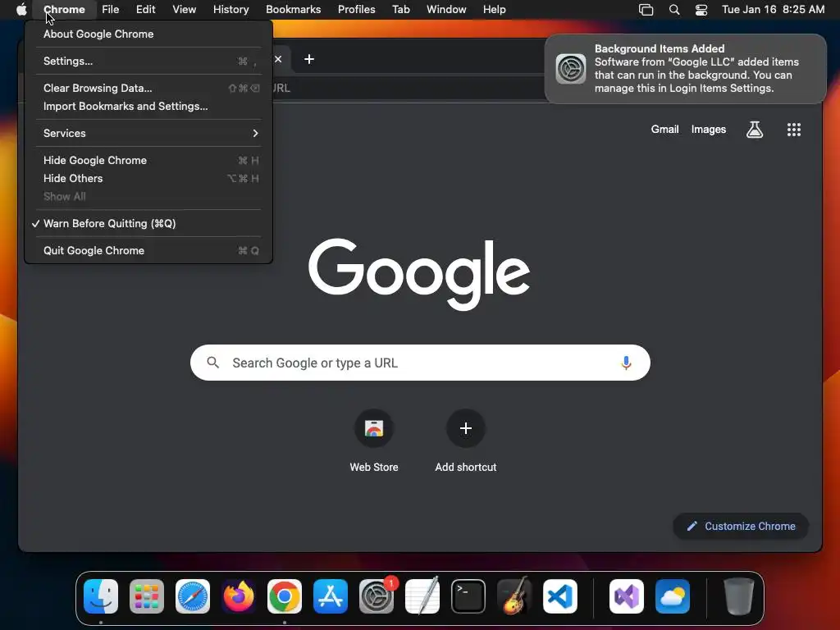The image size is (840, 630).
Task: Open Stage Manager/window icon in menu bar
Action: 646,10
